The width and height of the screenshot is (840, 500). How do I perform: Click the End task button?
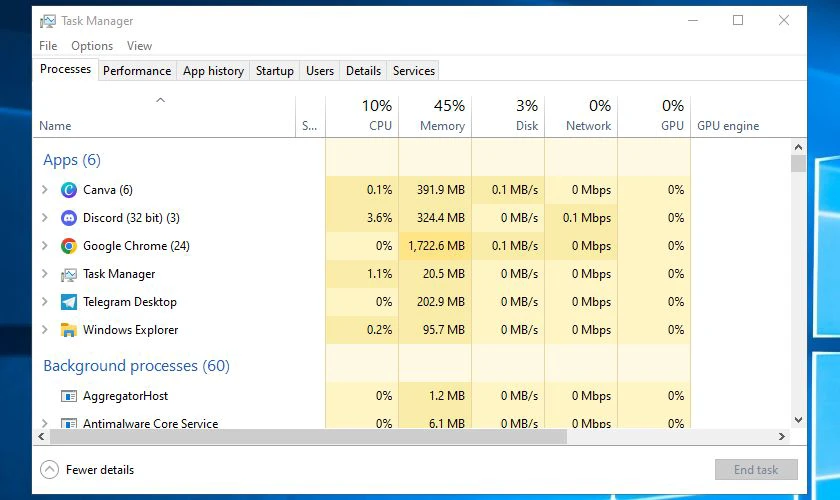pyautogui.click(x=756, y=469)
